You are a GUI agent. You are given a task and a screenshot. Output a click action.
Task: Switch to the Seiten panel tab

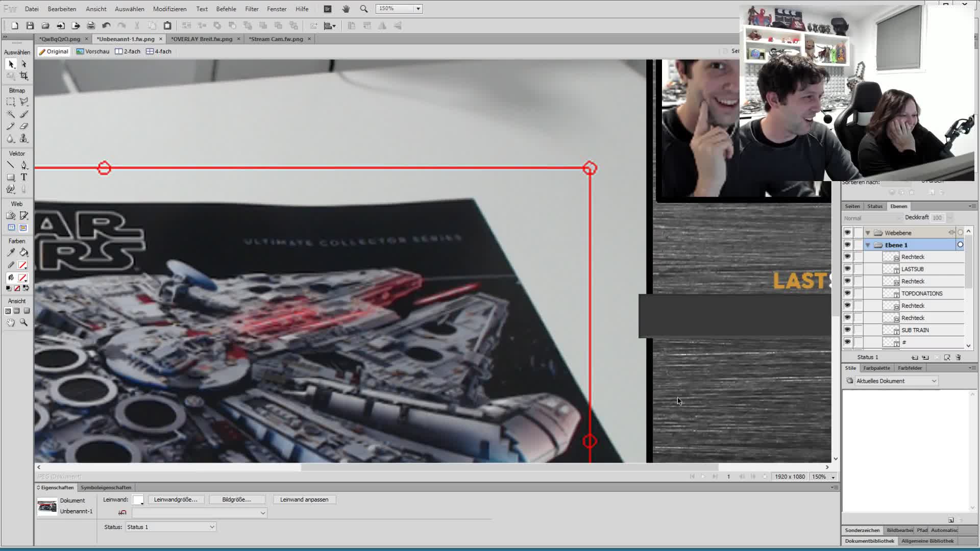(x=852, y=206)
